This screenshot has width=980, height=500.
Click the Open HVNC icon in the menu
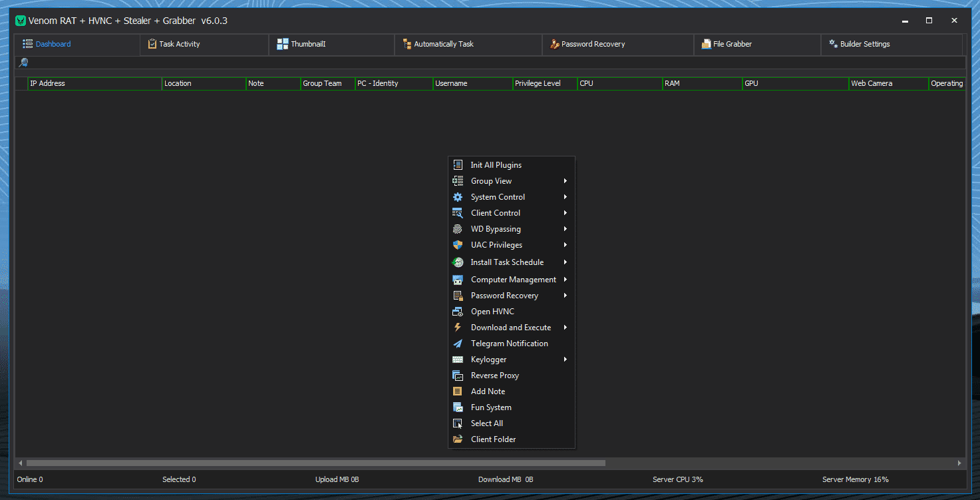(x=458, y=312)
